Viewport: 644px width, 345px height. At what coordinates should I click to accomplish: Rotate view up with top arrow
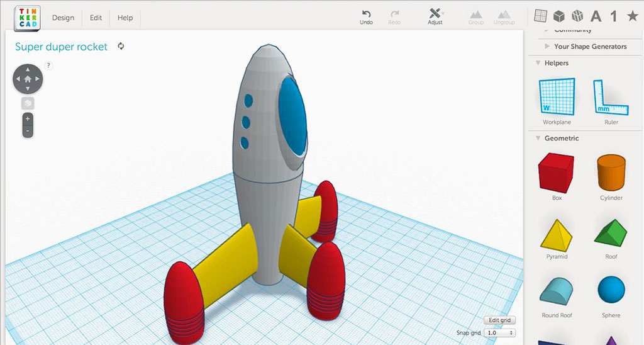click(28, 69)
